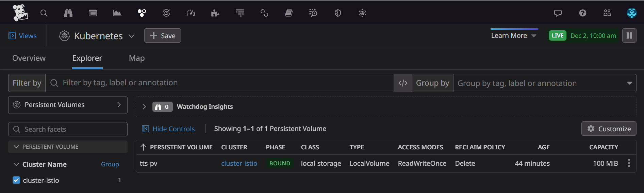The image size is (644, 193).
Task: Expand the Watchdog Insights section
Action: coord(144,107)
